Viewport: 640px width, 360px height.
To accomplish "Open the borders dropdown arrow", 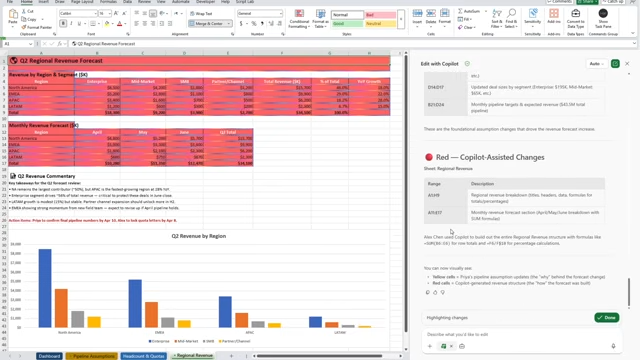I will 99,24.
